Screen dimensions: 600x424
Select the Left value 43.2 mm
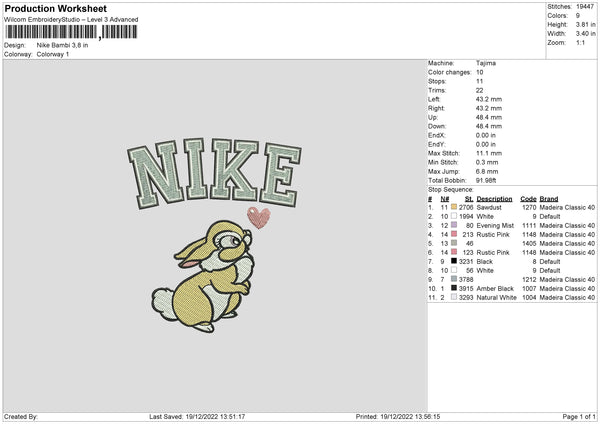489,99
